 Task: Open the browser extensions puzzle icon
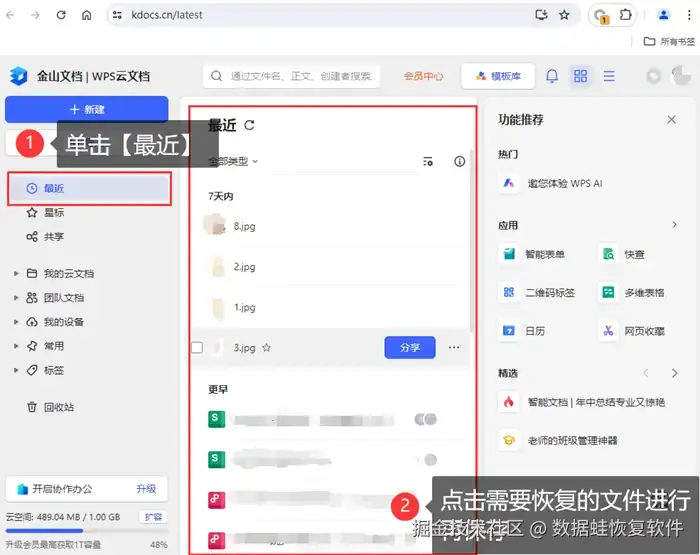pos(625,15)
